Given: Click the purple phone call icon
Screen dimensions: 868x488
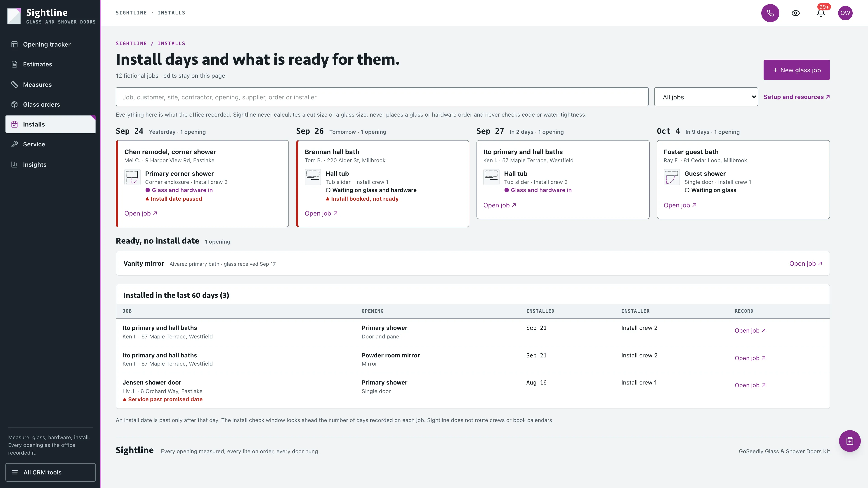Looking at the screenshot, I should [x=770, y=13].
